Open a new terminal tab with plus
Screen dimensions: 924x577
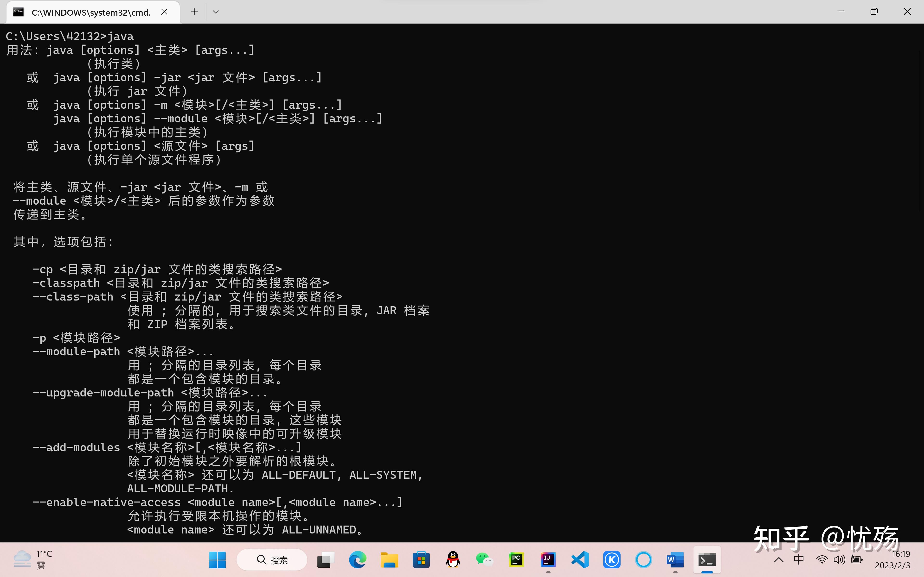(194, 12)
